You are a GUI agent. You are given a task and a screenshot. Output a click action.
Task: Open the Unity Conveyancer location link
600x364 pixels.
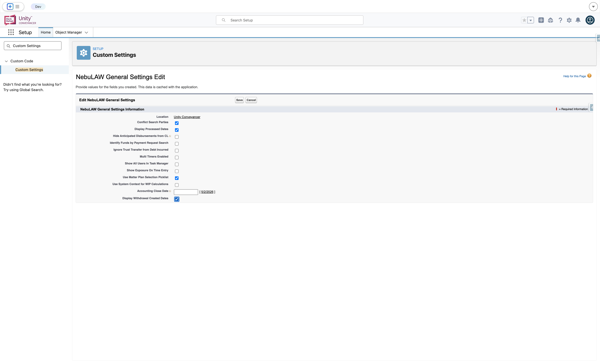187,117
